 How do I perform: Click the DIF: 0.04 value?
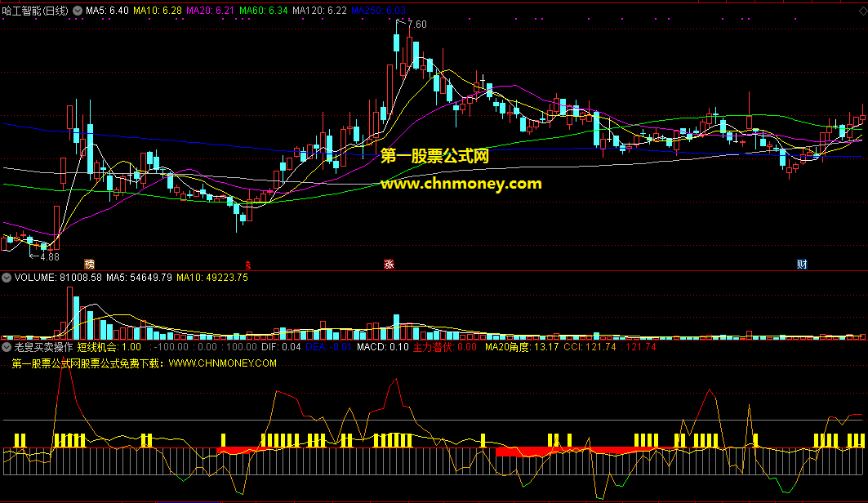coord(281,347)
